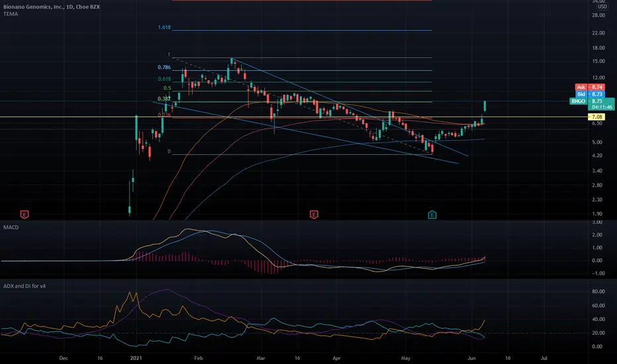Open the TEMA indicator legend
The height and width of the screenshot is (364, 617).
pyautogui.click(x=11, y=14)
